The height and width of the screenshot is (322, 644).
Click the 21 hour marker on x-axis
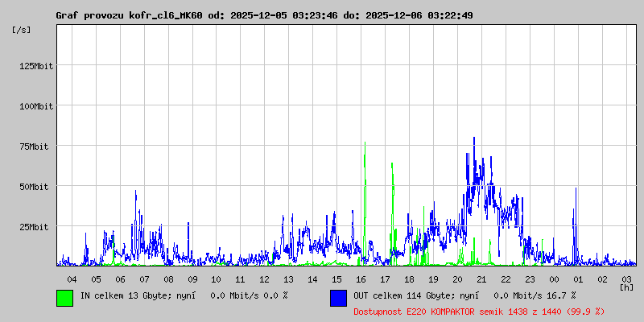pos(481,279)
